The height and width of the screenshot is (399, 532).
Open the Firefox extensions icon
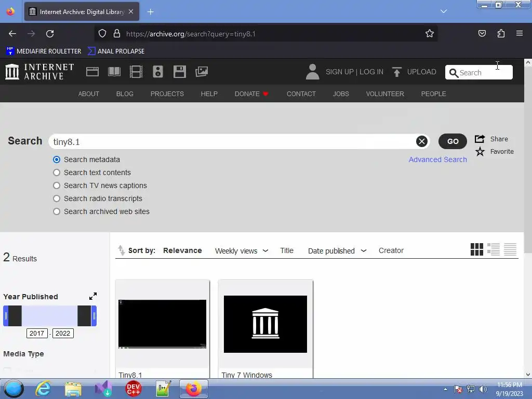pyautogui.click(x=501, y=33)
